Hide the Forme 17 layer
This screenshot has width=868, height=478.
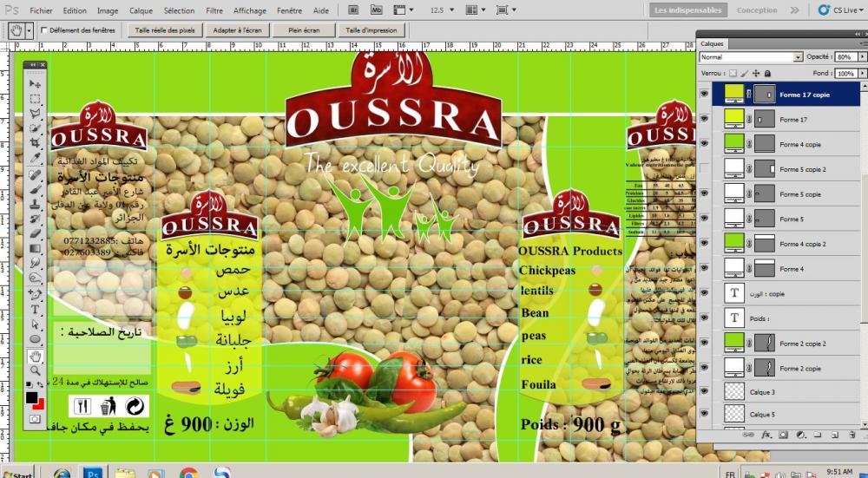[704, 119]
